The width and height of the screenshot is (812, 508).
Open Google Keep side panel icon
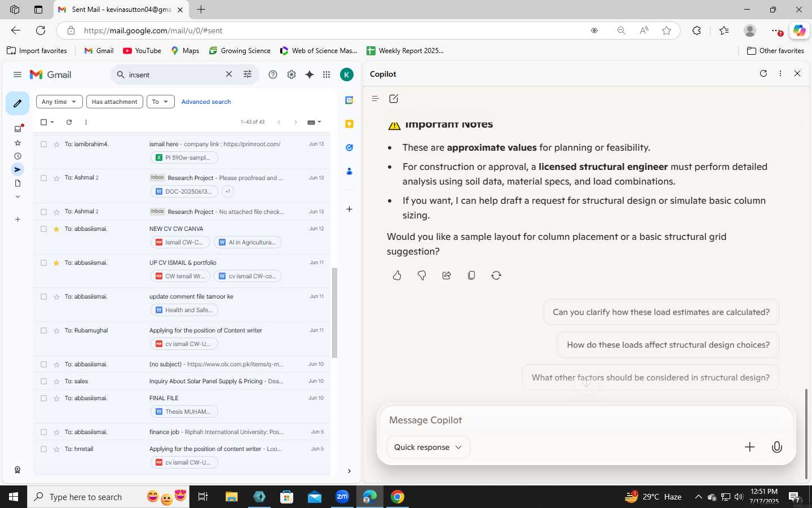coord(349,124)
